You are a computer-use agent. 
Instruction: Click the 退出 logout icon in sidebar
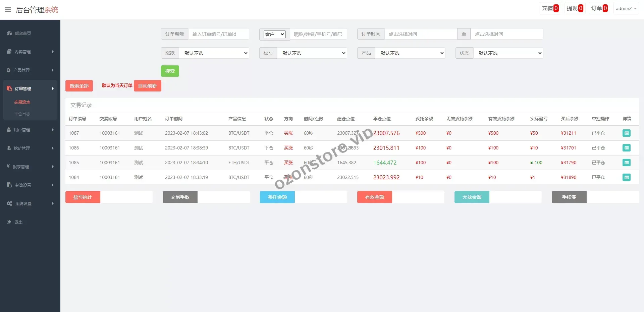9,222
